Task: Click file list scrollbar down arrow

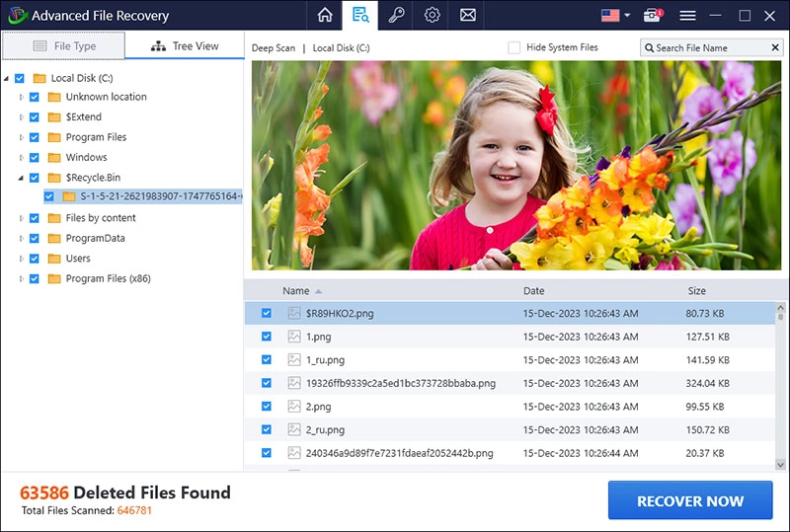Action: [780, 465]
